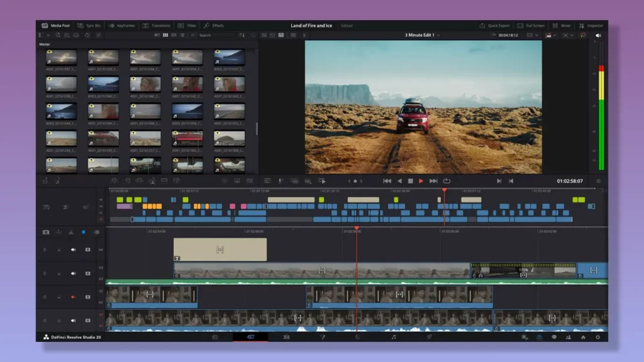Switch media pool to list view

(x=182, y=35)
